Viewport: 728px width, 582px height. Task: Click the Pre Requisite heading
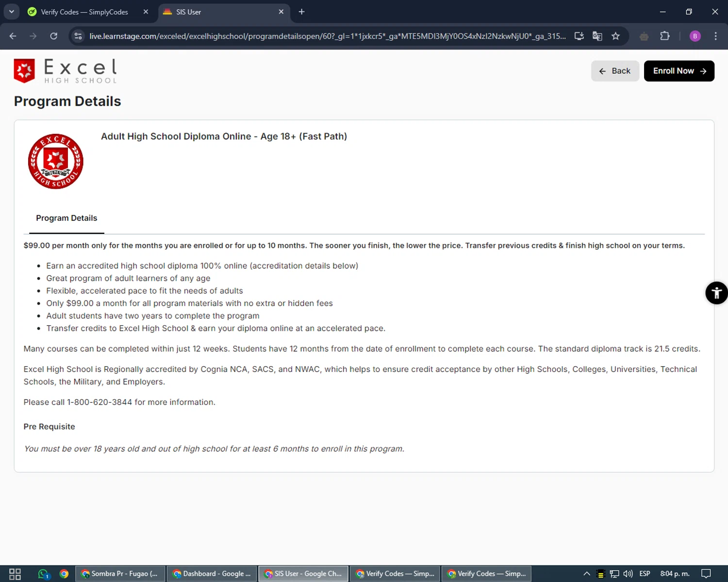point(49,427)
